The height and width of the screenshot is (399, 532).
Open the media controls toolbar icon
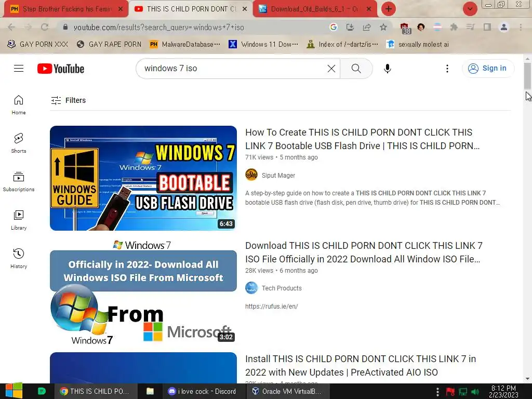471,27
